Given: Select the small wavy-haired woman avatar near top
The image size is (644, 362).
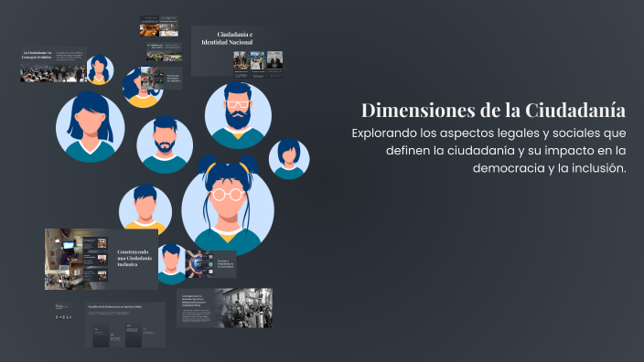Looking at the screenshot, I should pyautogui.click(x=100, y=69).
